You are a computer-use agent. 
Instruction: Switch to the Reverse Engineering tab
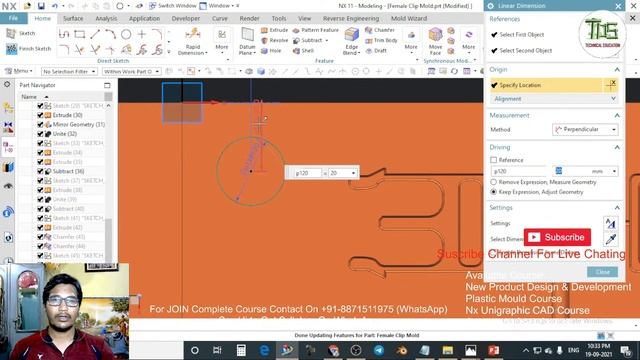351,18
